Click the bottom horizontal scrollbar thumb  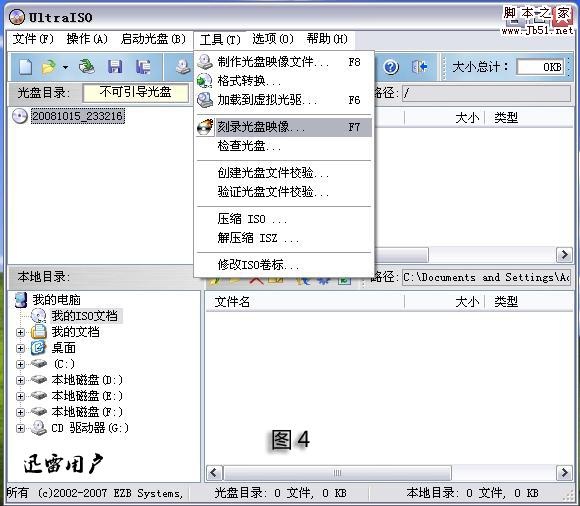pos(337,473)
